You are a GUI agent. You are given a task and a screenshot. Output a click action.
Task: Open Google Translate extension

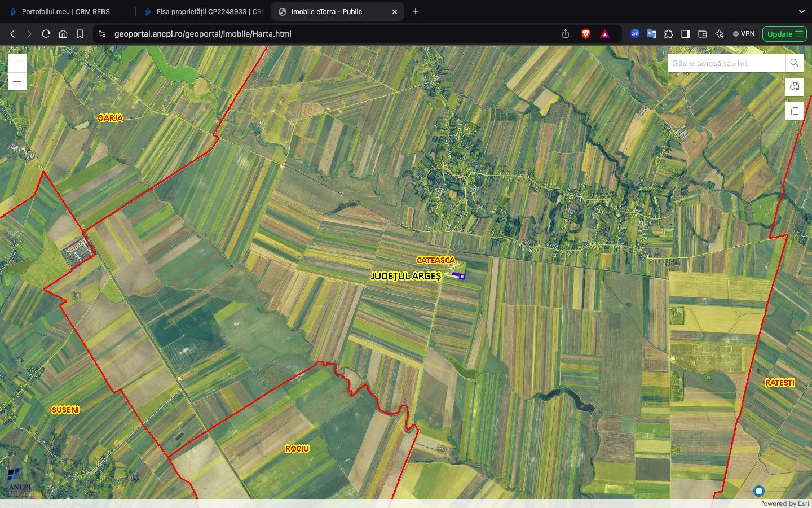pos(651,34)
